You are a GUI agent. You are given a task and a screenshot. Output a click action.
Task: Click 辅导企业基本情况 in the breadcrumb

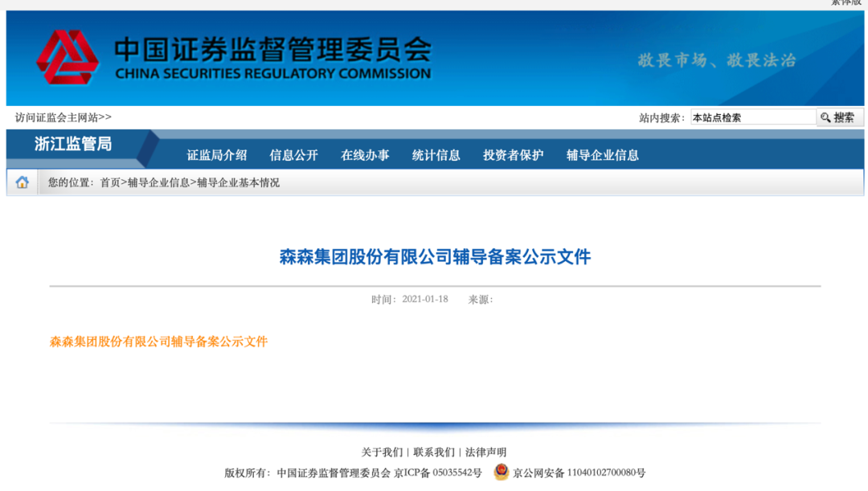(x=239, y=182)
